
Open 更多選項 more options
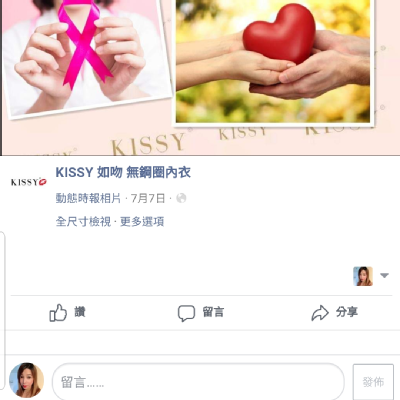pos(142,222)
